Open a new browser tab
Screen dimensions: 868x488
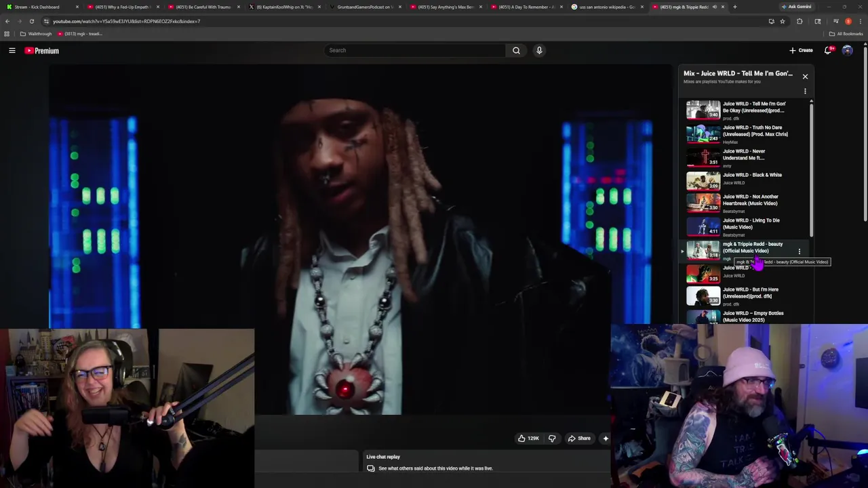(x=735, y=7)
